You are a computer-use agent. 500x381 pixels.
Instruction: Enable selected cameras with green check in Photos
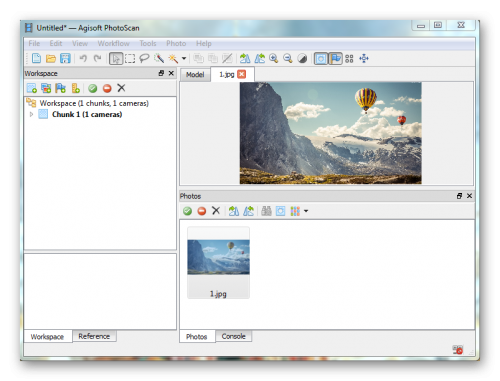[187, 211]
